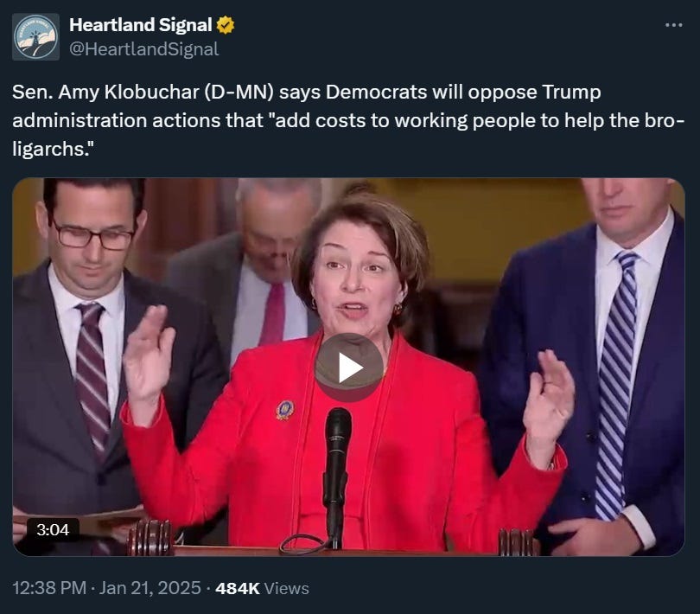The width and height of the screenshot is (700, 614).
Task: Click the gold verified badge
Action: (226, 25)
